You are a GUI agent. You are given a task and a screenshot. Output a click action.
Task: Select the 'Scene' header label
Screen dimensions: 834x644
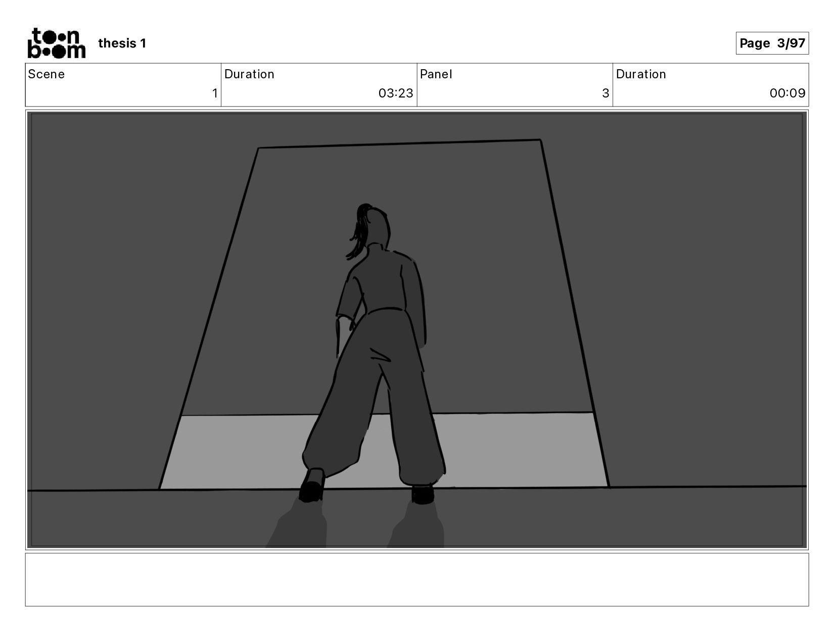[46, 74]
